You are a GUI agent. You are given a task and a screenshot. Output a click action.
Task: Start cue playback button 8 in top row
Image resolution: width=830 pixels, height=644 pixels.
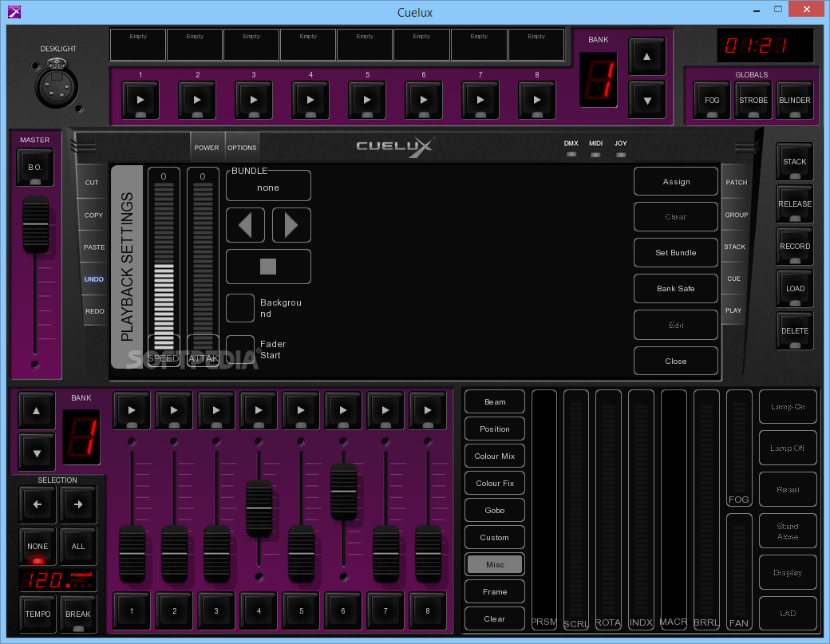pyautogui.click(x=537, y=100)
